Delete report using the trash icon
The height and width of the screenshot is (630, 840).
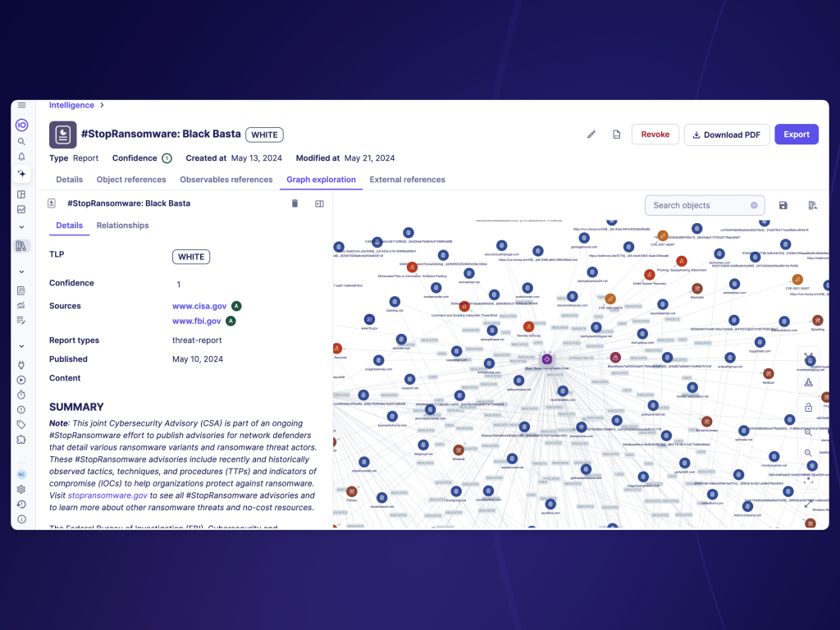point(295,203)
